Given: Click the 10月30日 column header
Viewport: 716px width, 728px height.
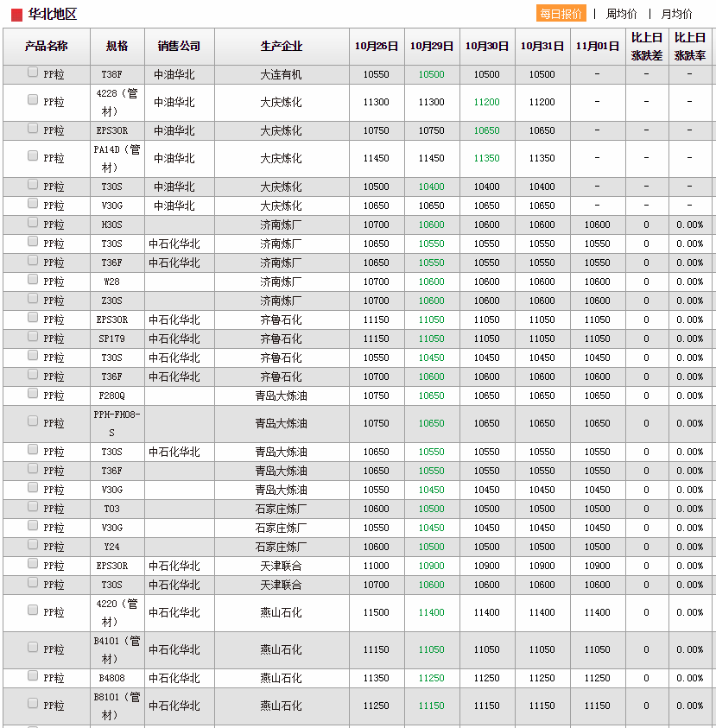Looking at the screenshot, I should pyautogui.click(x=487, y=46).
